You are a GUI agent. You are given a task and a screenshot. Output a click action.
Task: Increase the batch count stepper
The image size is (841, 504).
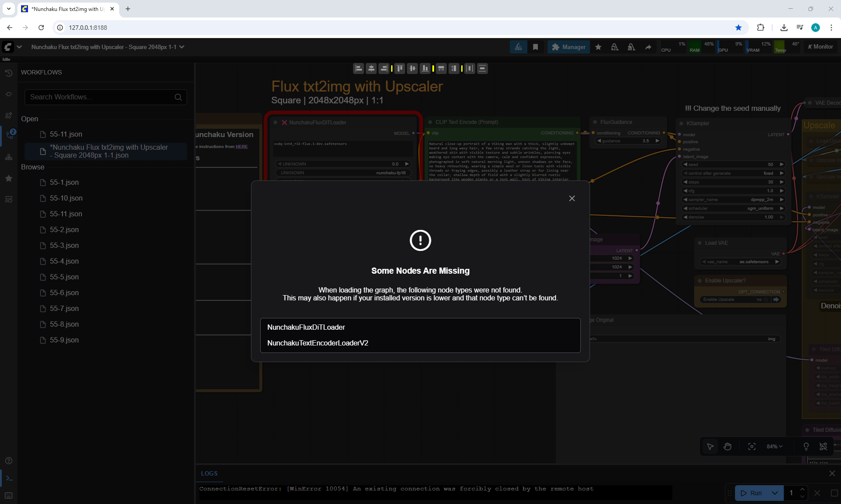tap(802, 490)
